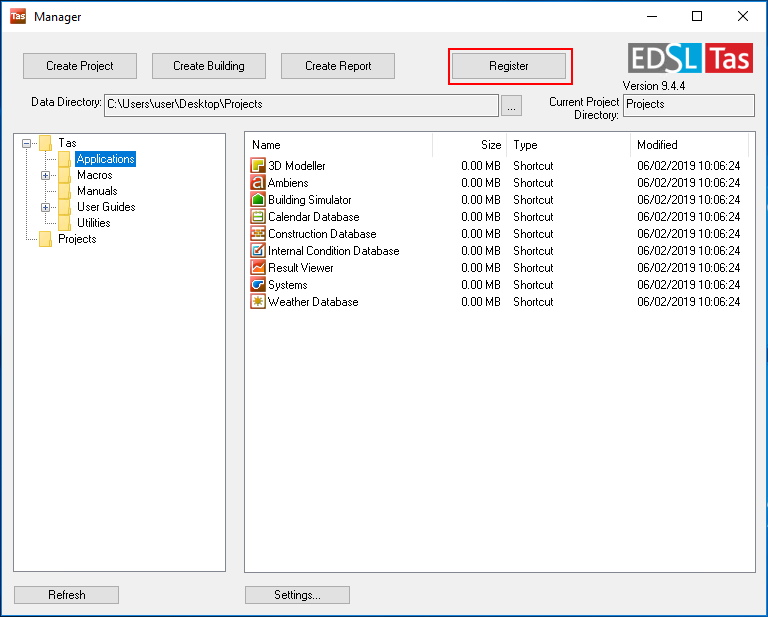Click the Utilities folder icon
This screenshot has width=768, height=617.
[64, 223]
